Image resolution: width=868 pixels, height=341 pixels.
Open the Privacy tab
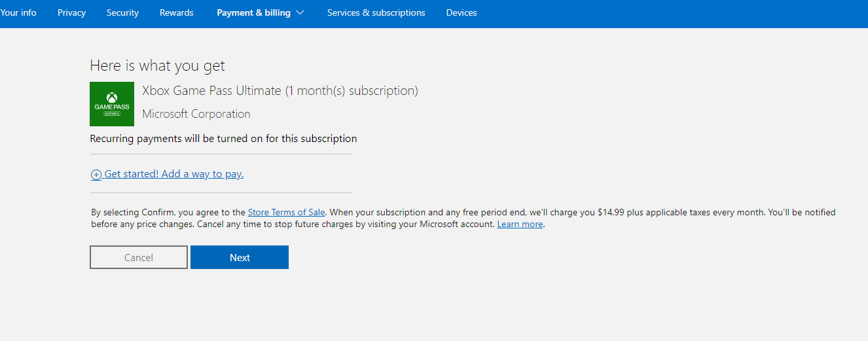(x=71, y=12)
